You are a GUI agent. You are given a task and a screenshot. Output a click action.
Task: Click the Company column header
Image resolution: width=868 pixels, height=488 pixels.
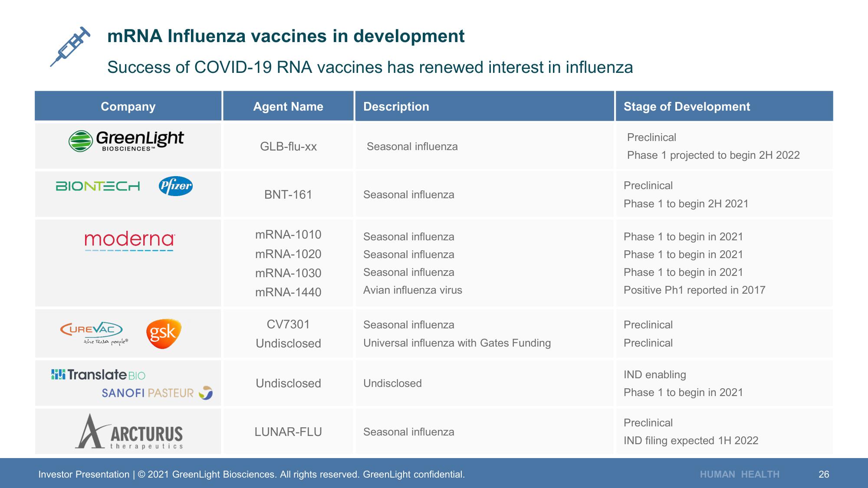[128, 106]
